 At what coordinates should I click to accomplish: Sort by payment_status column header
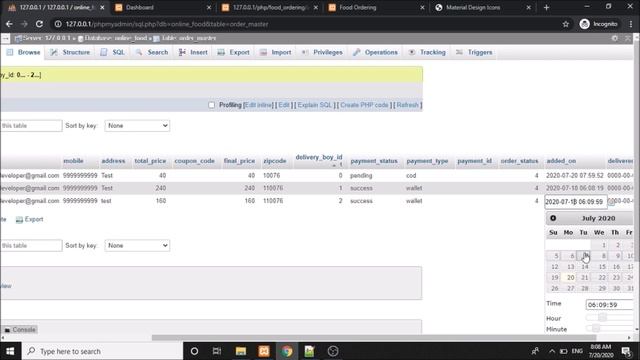point(374,161)
